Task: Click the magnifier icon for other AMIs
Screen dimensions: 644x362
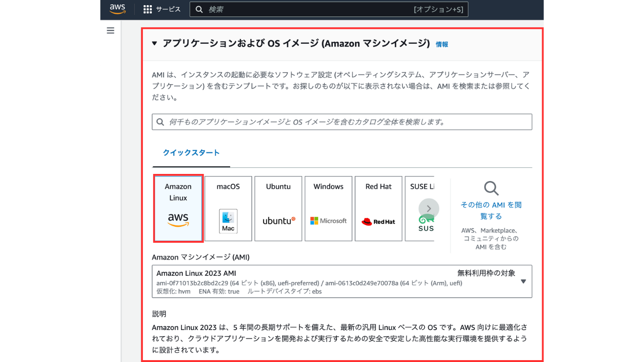Action: [491, 189]
